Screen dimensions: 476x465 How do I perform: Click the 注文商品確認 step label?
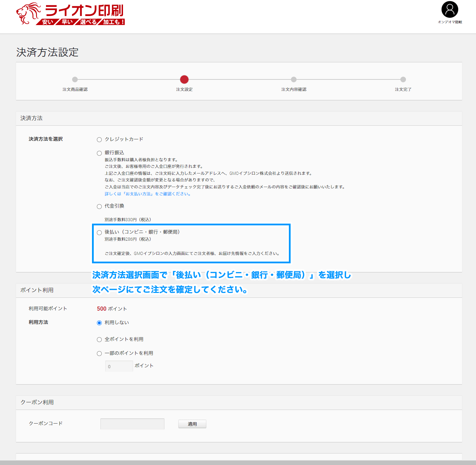coord(75,90)
